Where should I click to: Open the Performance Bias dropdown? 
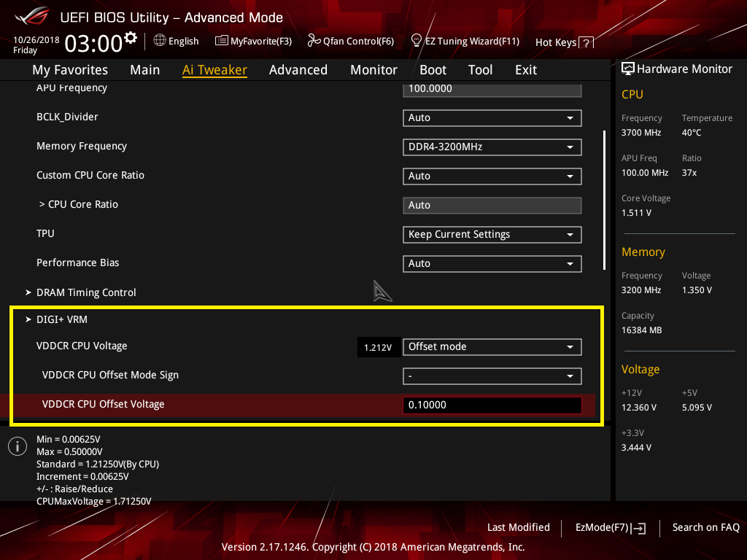[492, 264]
